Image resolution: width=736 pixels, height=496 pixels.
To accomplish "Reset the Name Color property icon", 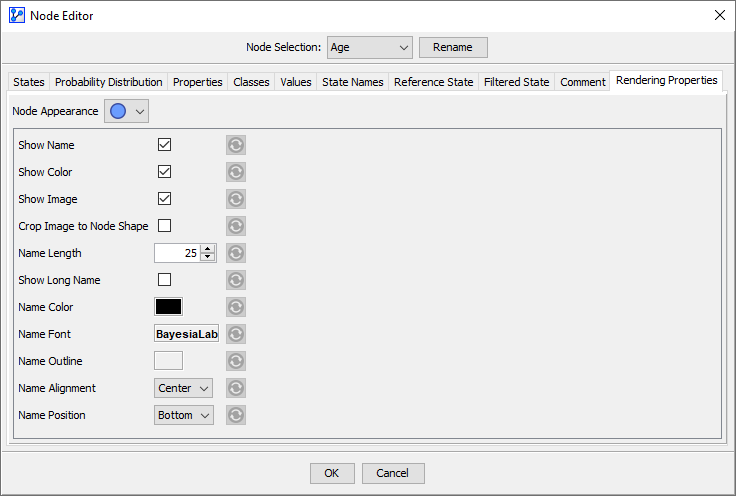I will [x=236, y=307].
